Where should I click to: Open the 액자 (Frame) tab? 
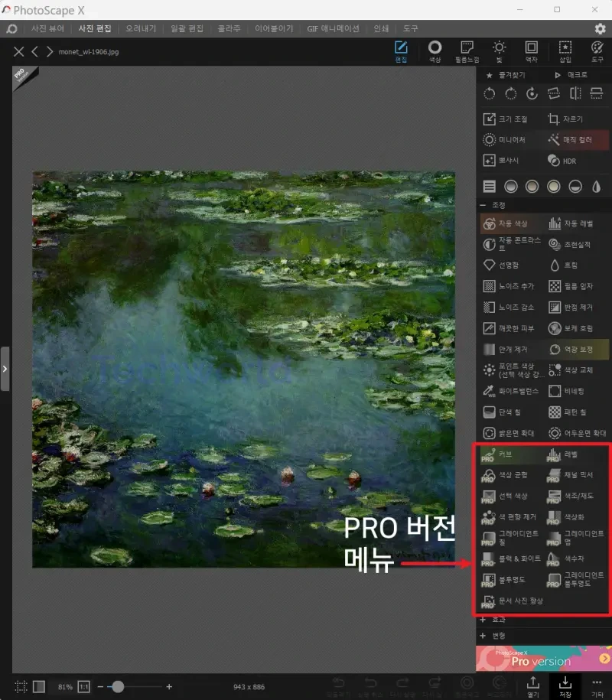(531, 51)
